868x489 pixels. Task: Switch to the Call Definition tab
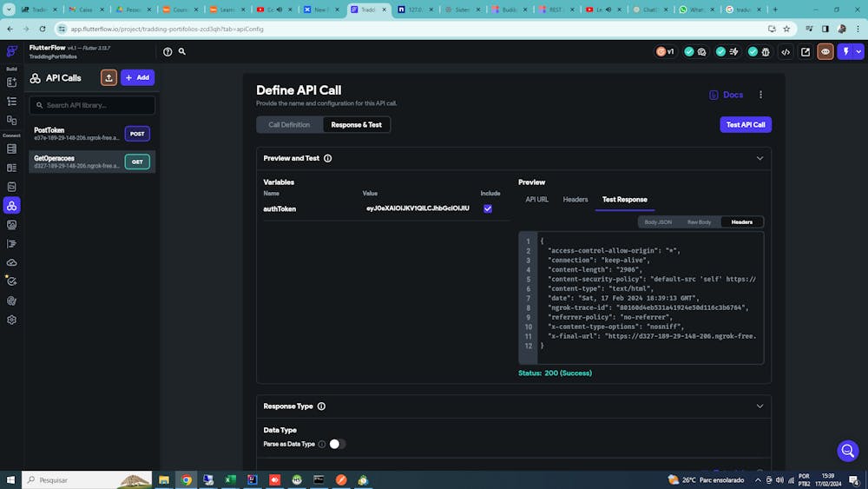289,125
